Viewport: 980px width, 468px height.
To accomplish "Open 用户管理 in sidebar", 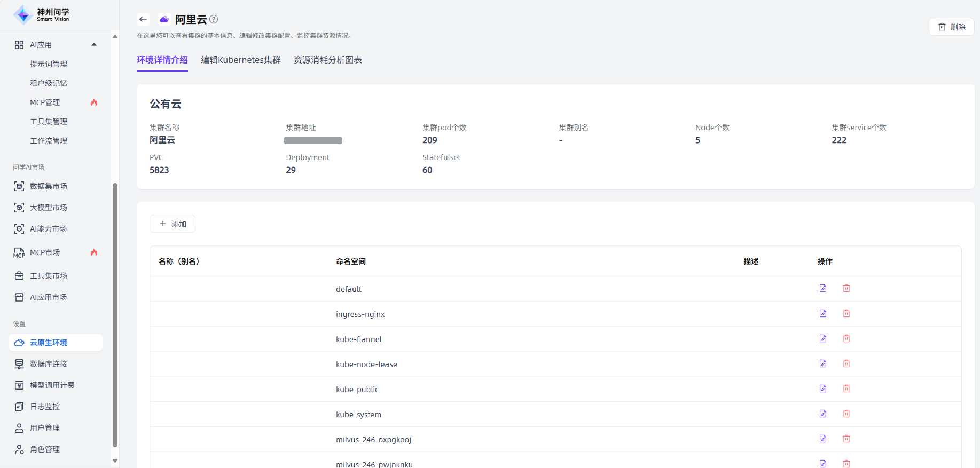I will [45, 428].
